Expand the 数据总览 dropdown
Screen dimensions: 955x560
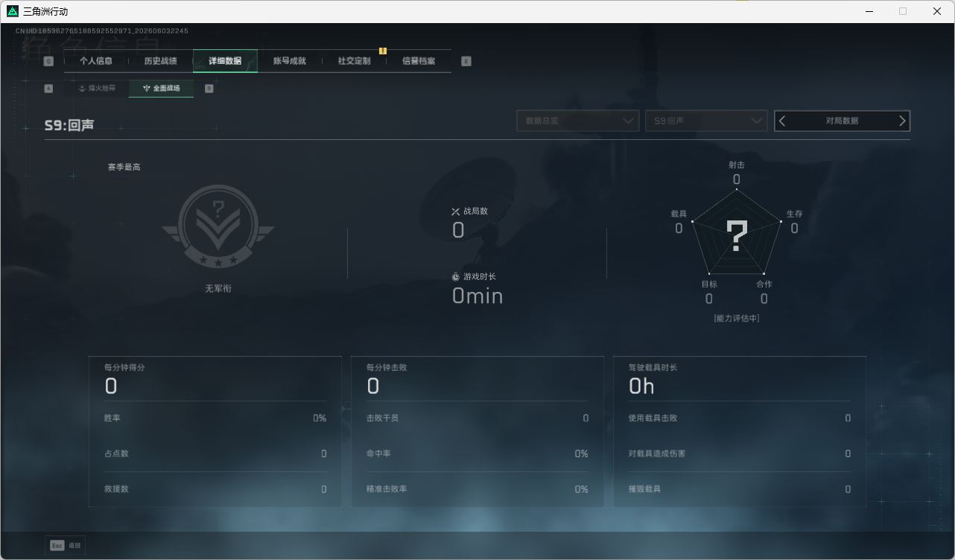[x=578, y=121]
